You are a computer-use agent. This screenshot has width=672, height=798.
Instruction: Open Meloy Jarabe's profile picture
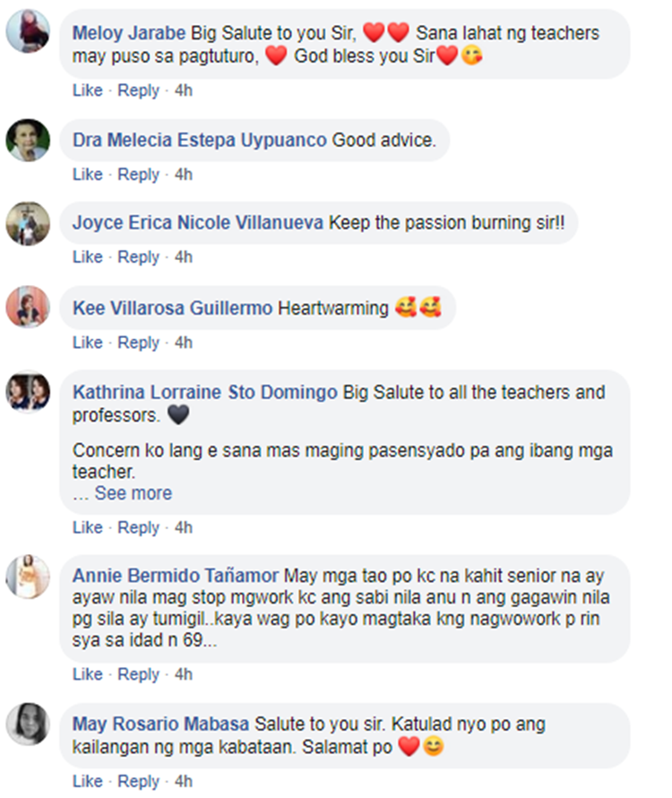coord(28,31)
